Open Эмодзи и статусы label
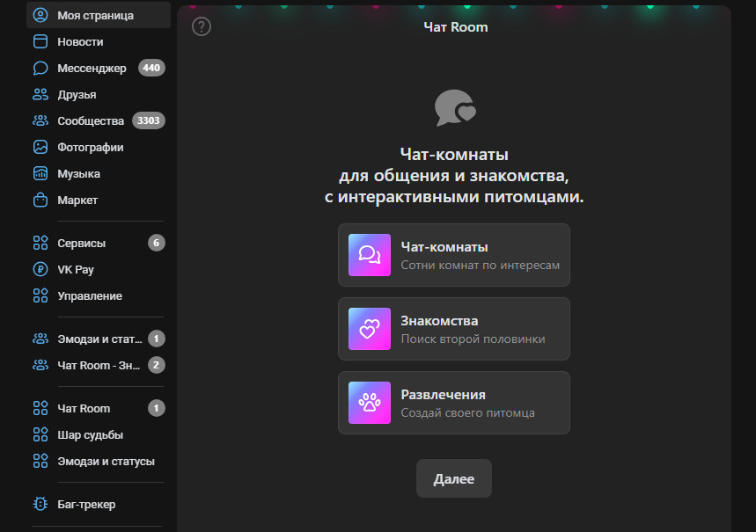Viewport: 756px width, 532px height. point(106,461)
